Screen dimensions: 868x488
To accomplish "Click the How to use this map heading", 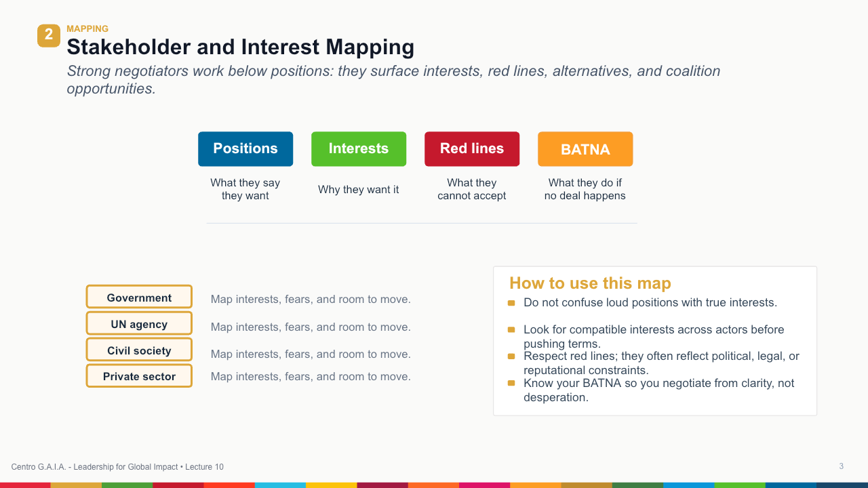I will (x=590, y=283).
